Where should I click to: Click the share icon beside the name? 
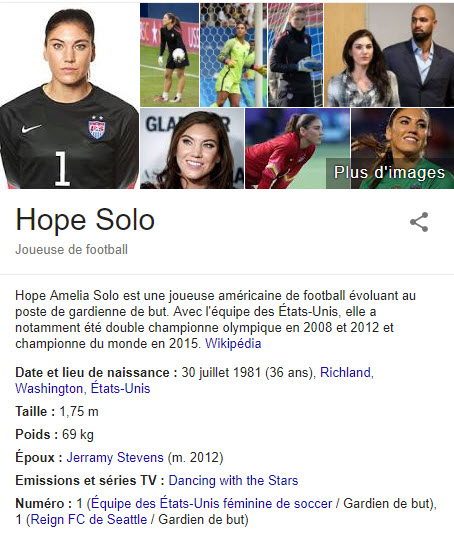[419, 222]
